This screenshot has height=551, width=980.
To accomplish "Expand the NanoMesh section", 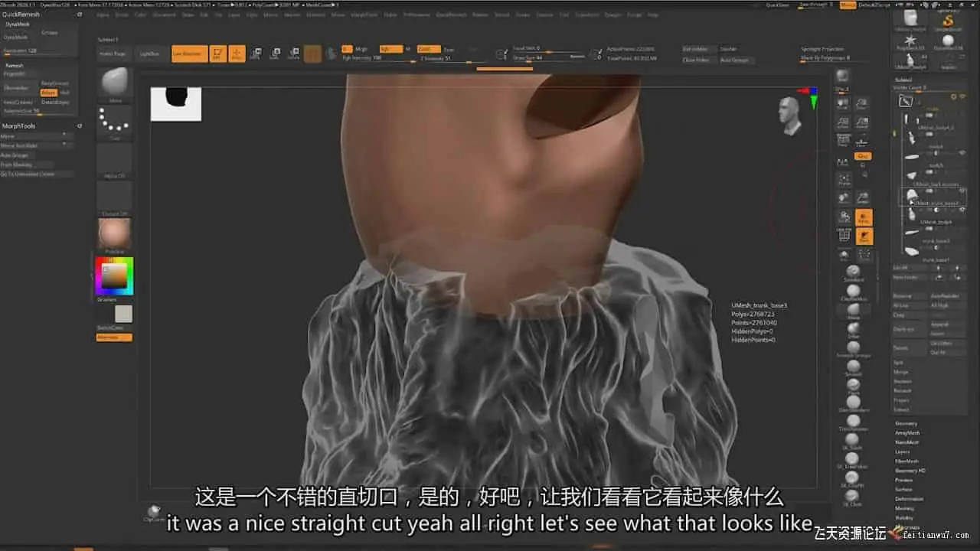I will click(908, 442).
